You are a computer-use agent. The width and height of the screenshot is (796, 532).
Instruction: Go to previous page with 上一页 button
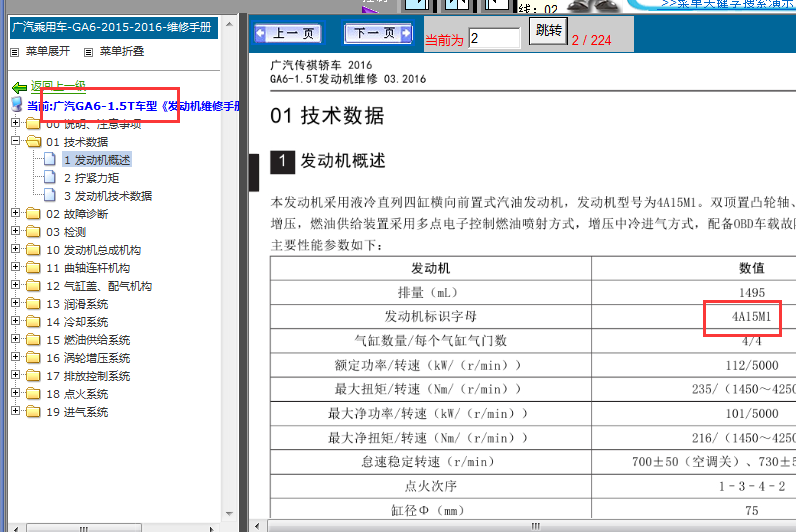point(286,34)
